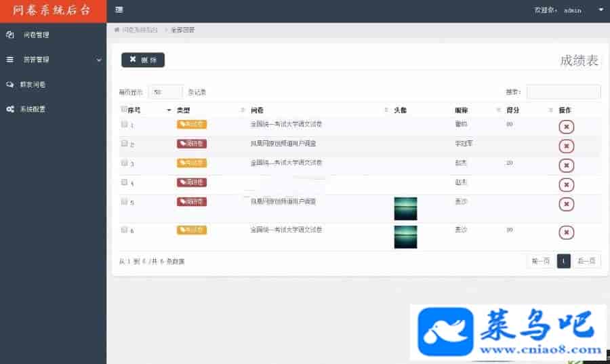
Task: Click the chat bubbles icon in sidebar
Action: [10, 85]
